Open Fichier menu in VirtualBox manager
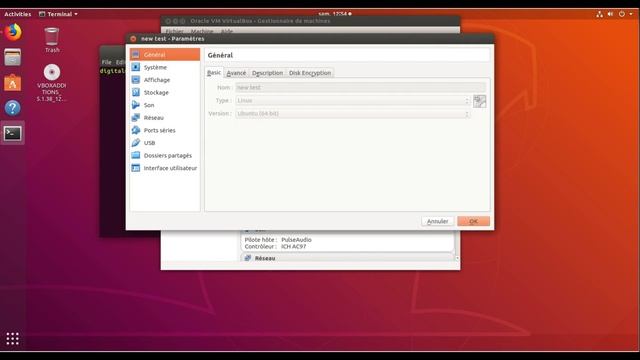The image size is (640, 360). (x=175, y=31)
